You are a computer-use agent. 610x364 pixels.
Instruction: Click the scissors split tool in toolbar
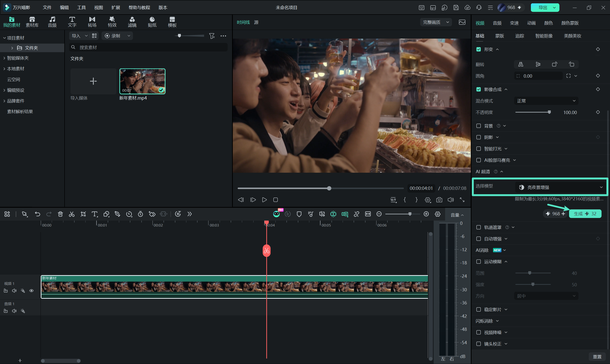(72, 214)
